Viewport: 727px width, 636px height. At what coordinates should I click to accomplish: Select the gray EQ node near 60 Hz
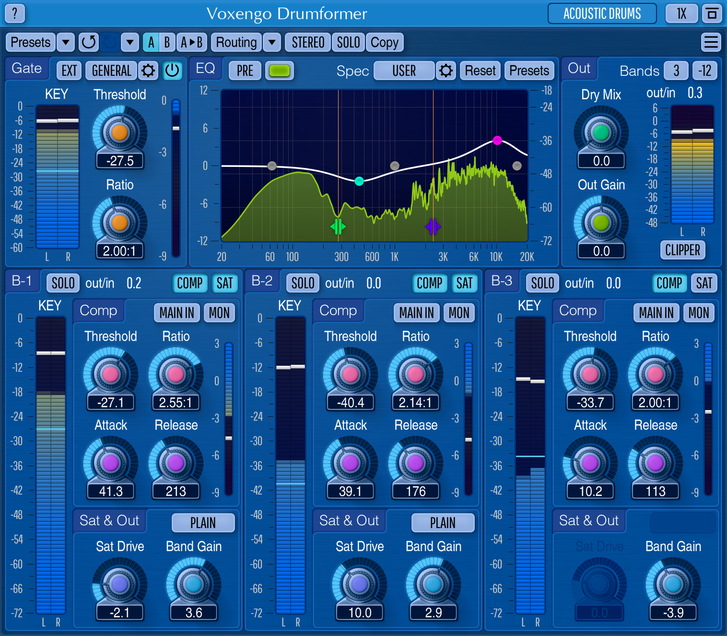click(272, 166)
